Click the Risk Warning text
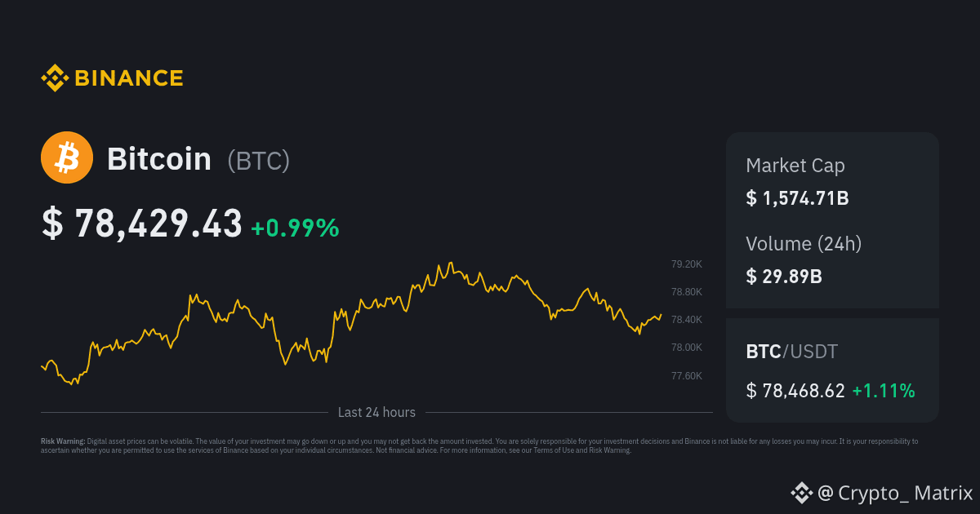980x514 pixels. 479,445
